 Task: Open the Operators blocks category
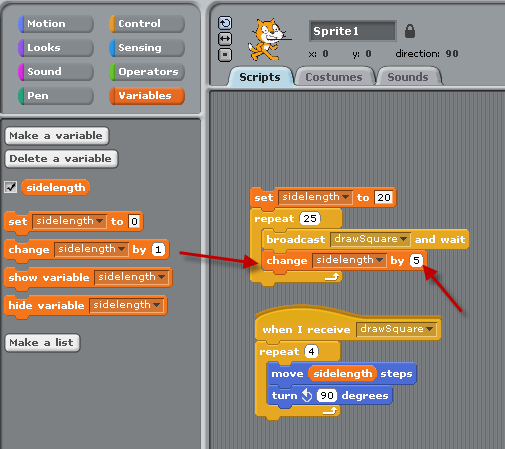coord(147,72)
